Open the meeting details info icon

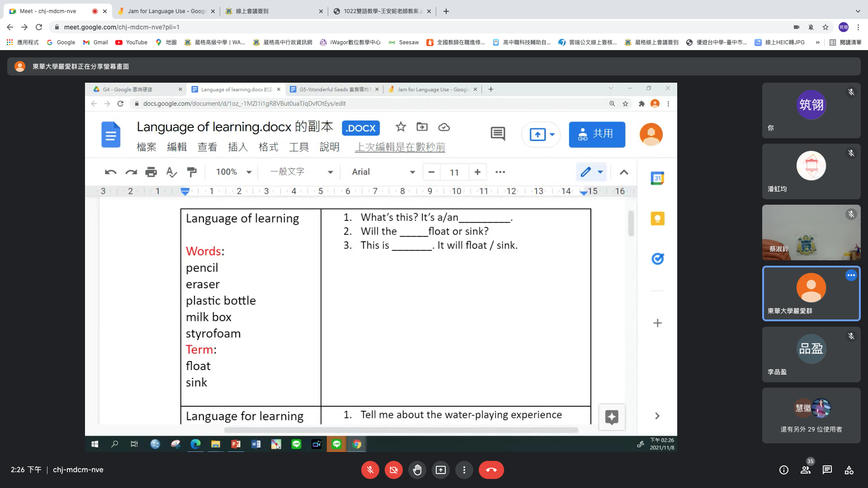(783, 470)
